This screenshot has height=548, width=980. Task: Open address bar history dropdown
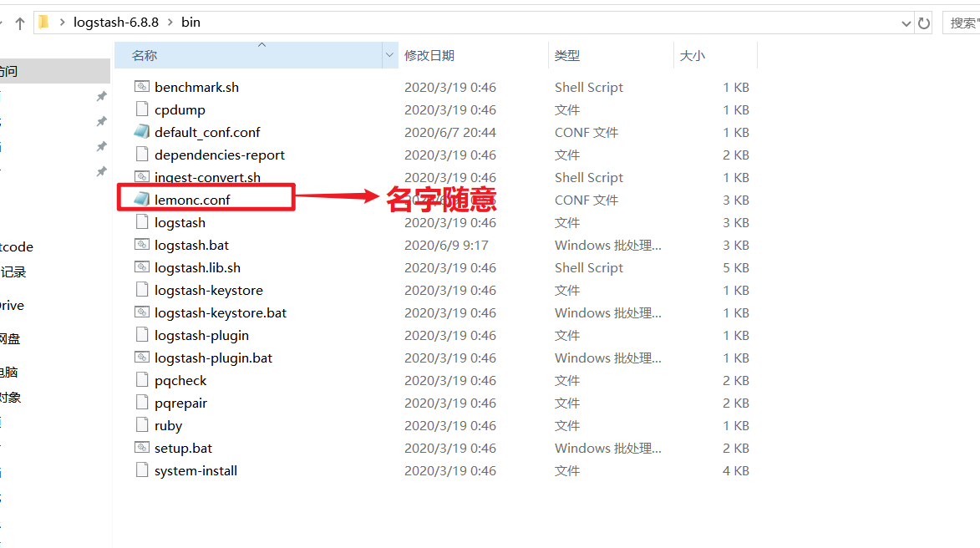click(906, 23)
